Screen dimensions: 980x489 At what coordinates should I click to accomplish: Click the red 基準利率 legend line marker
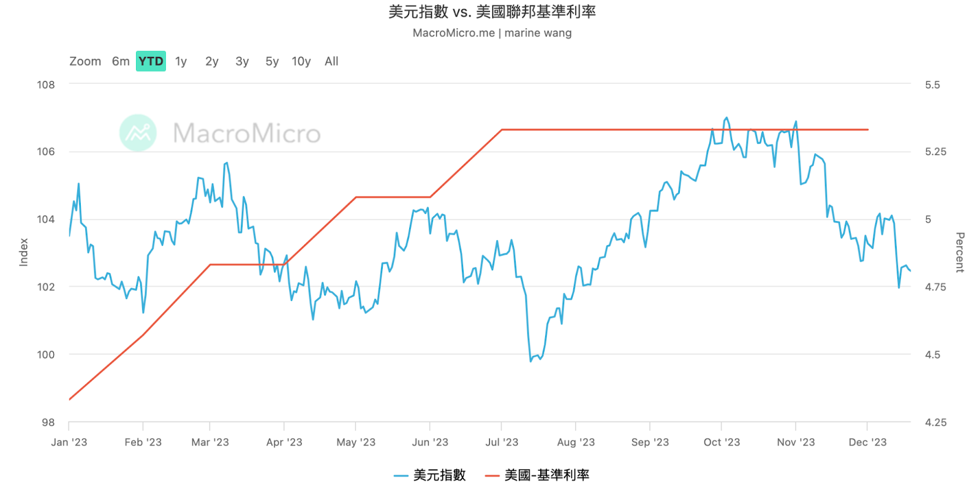click(x=492, y=476)
